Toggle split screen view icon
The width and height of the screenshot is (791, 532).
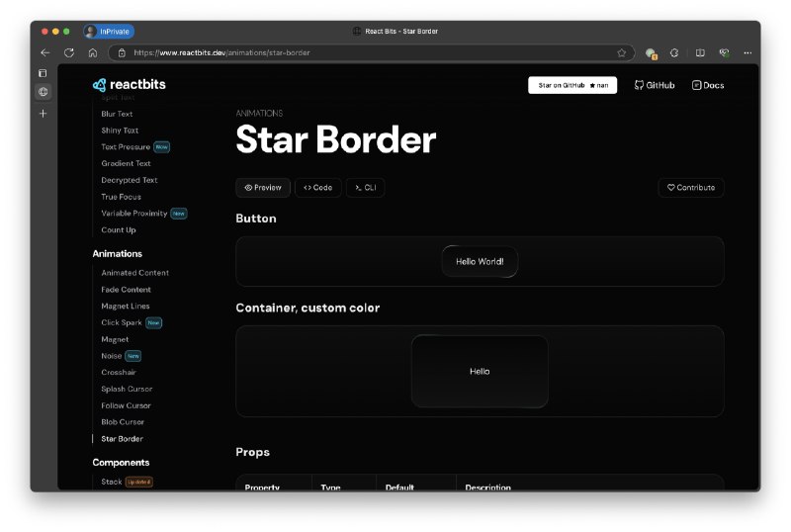(700, 52)
